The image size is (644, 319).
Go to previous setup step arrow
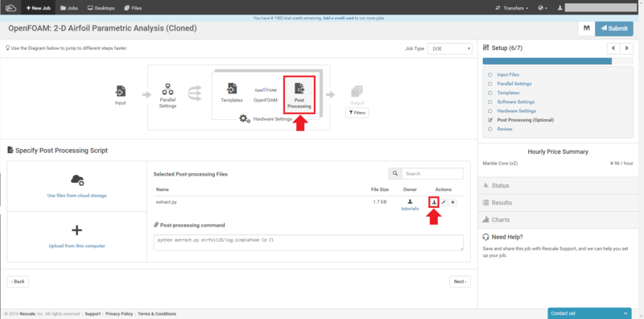click(613, 48)
